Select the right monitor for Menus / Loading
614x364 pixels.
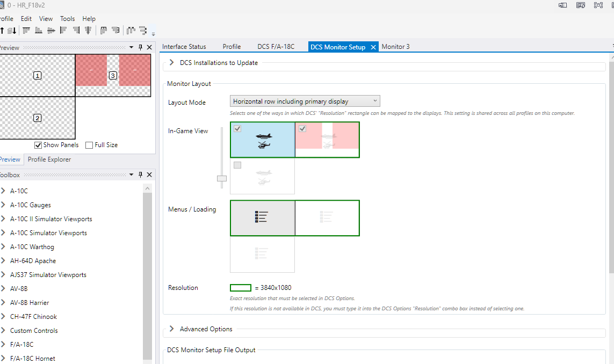click(x=327, y=218)
